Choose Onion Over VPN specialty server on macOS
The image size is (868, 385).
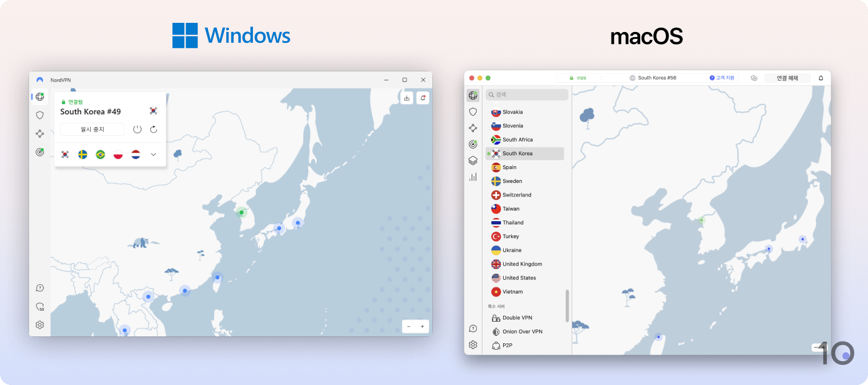point(525,331)
